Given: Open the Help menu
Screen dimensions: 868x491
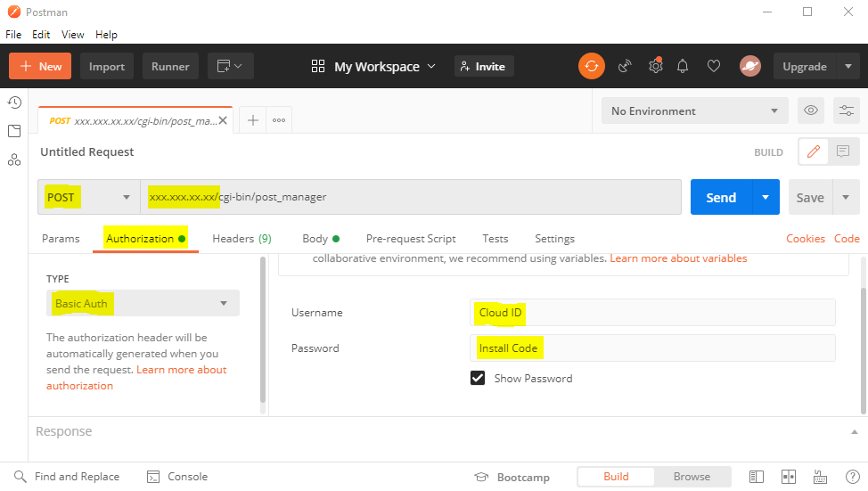Looking at the screenshot, I should [x=106, y=35].
